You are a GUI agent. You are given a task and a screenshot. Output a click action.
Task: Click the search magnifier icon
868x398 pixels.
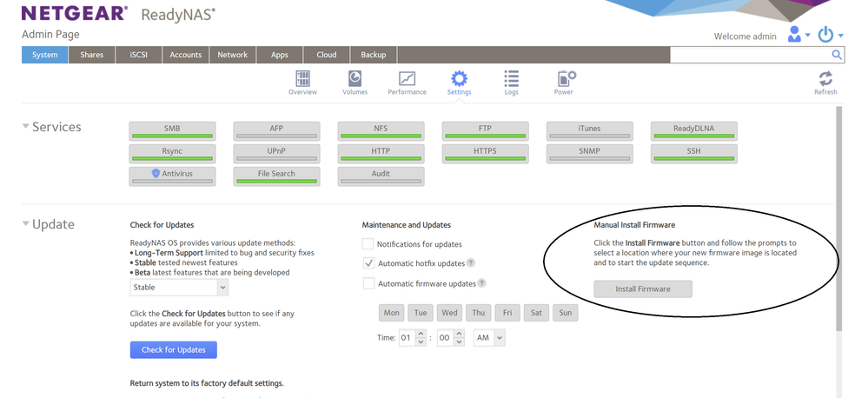click(x=837, y=55)
